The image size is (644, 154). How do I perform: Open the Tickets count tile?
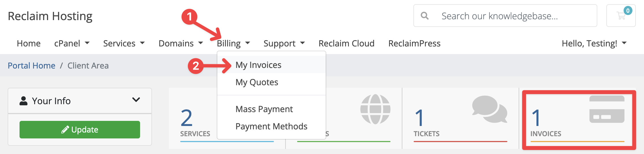pos(460,118)
